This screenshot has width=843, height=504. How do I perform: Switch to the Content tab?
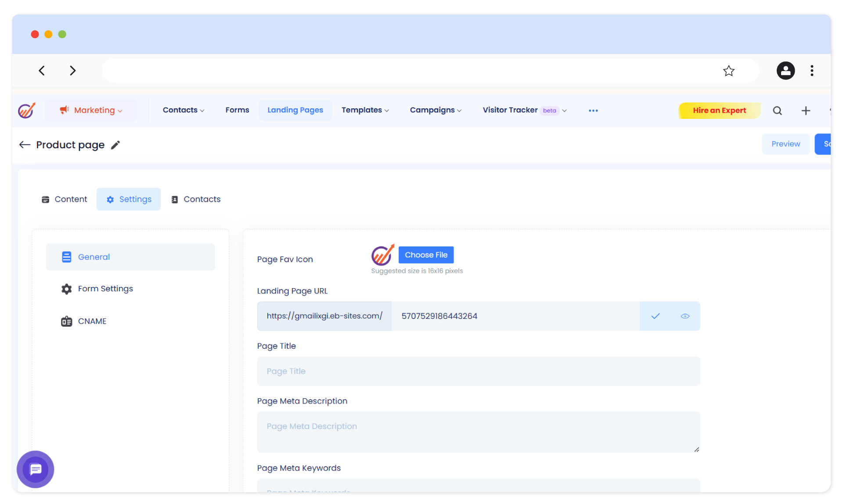(x=64, y=199)
